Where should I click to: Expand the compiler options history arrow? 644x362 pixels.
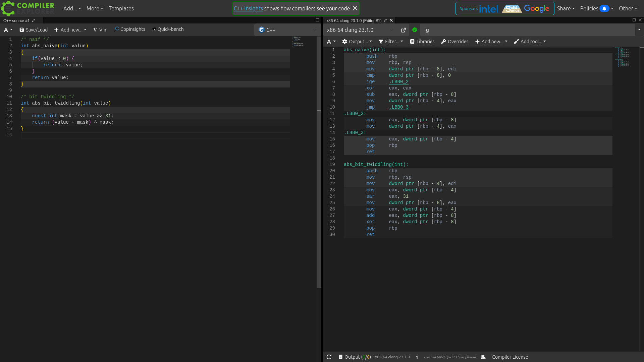point(639,30)
